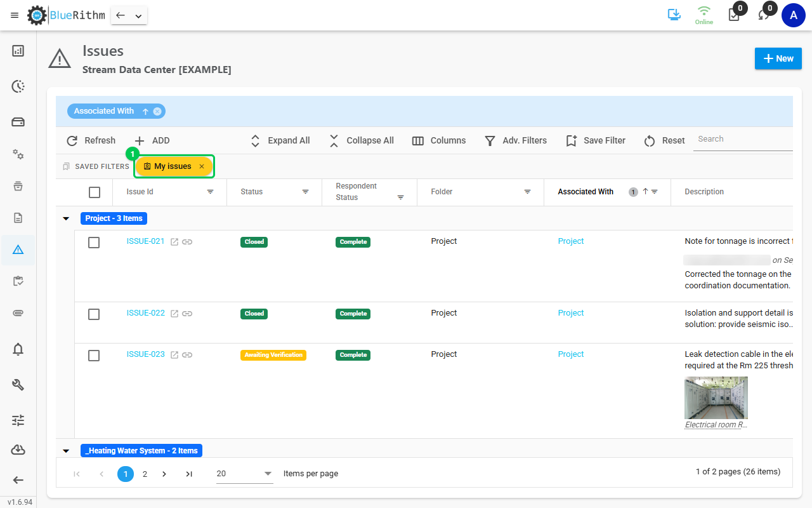Copy link icon for ISSUE-022
The width and height of the screenshot is (812, 508).
187,314
